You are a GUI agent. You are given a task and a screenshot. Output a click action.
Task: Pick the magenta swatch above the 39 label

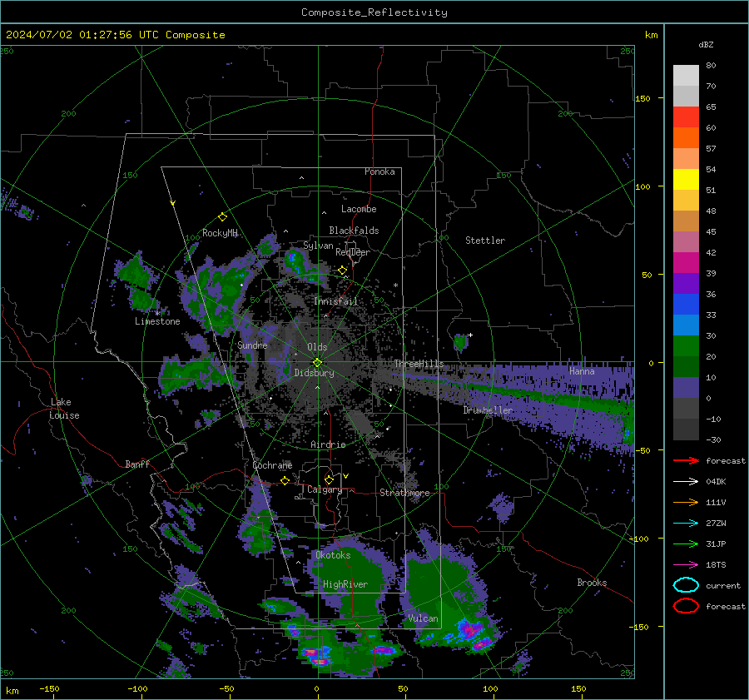(x=686, y=262)
